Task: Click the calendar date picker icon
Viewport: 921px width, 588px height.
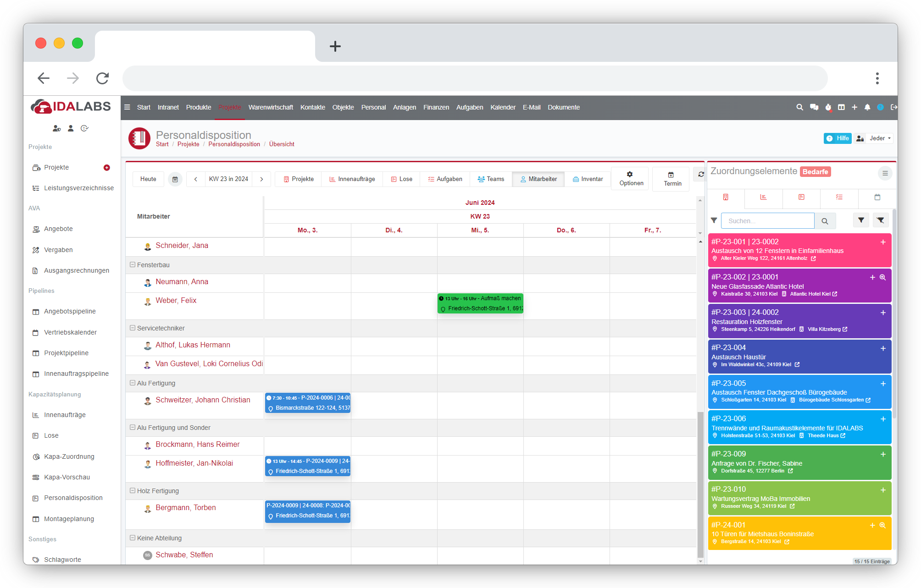Action: click(175, 179)
